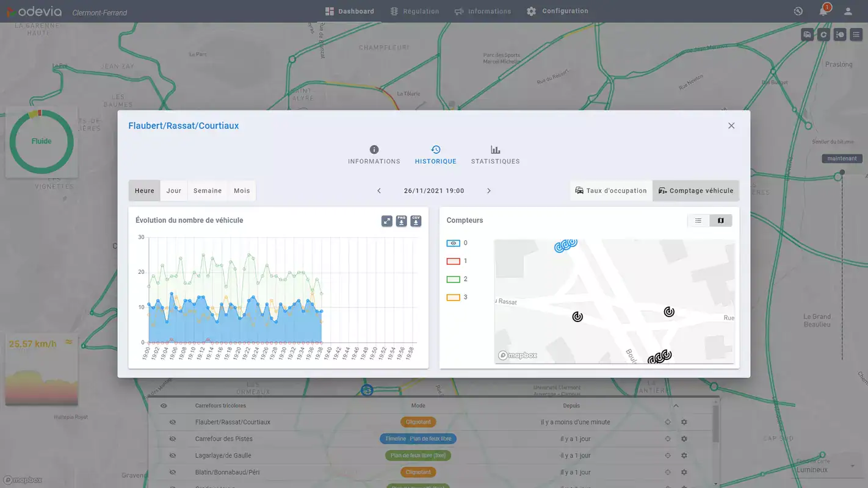The height and width of the screenshot is (488, 868).
Task: Expand the vehicle evolution chart to fullscreen
Action: [387, 221]
